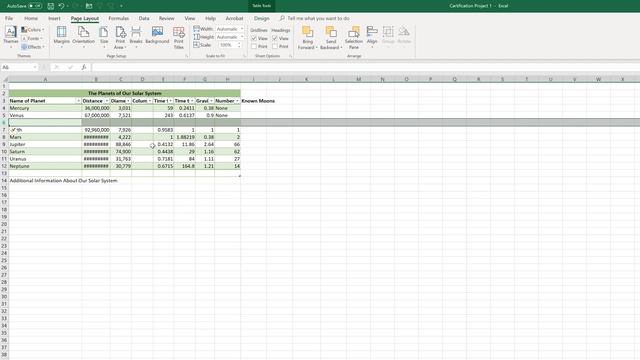Check Gridlines Print checkbox
The width and height of the screenshot is (640, 360).
(x=254, y=47)
